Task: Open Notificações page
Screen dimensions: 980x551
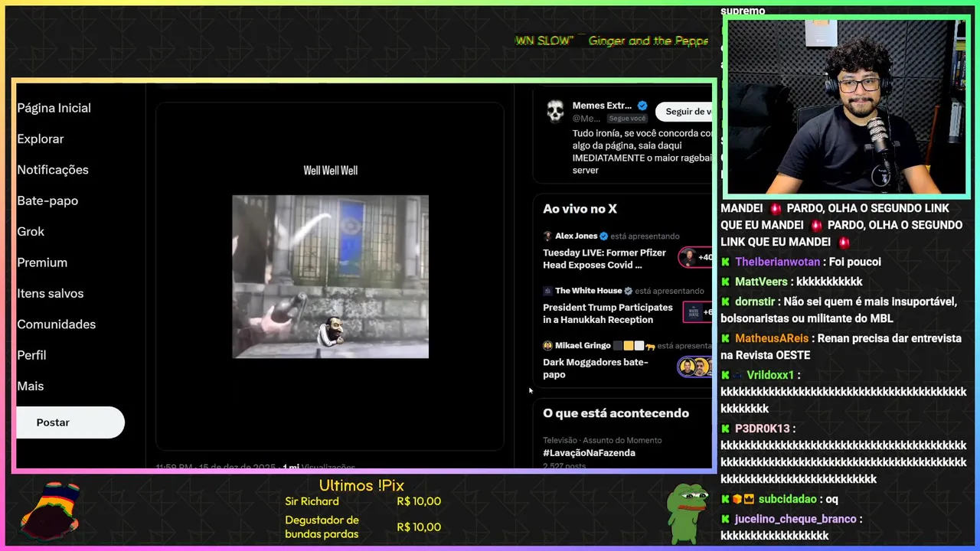Action: 53,170
